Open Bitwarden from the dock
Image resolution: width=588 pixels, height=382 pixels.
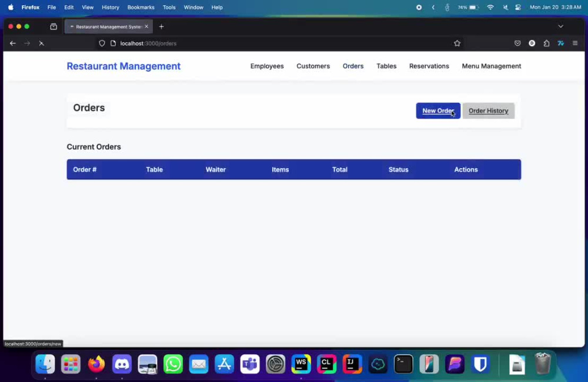480,364
